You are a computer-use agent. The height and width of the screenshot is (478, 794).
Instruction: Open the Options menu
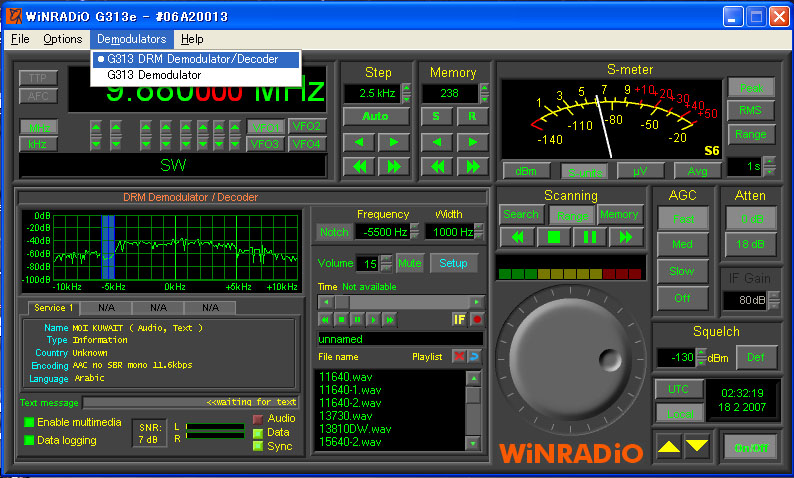point(63,39)
